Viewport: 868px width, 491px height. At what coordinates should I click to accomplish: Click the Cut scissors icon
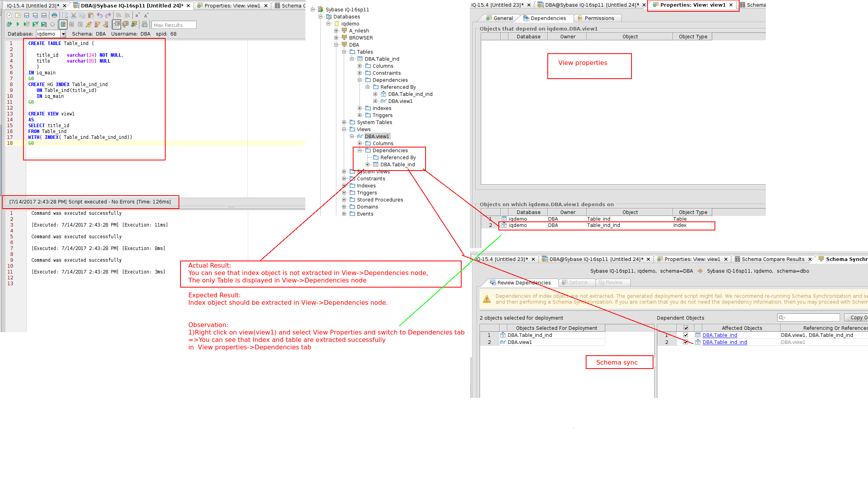coord(73,15)
